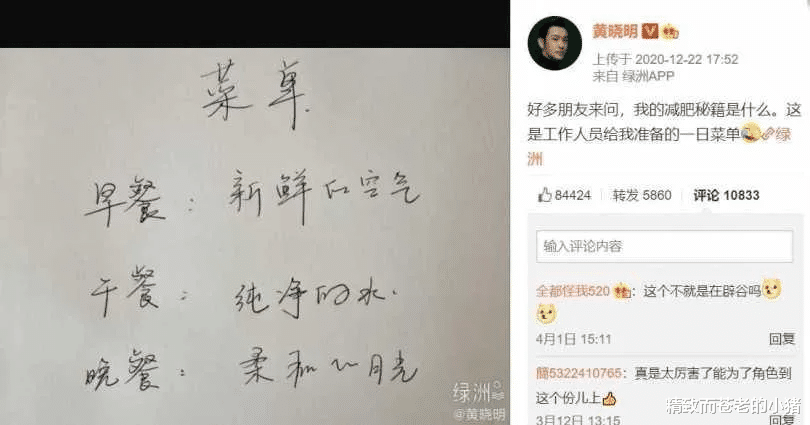Click the orange verified V badge
Screen dimensions: 810x425
coord(649,32)
